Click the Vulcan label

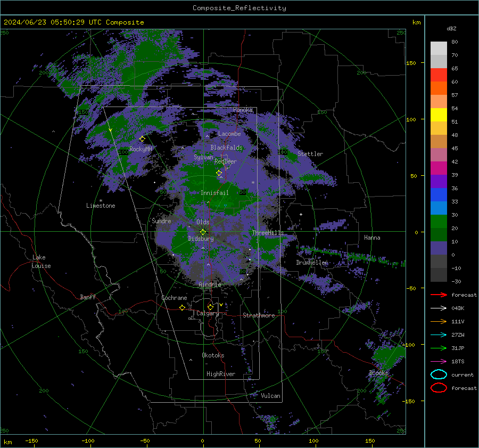270,396
